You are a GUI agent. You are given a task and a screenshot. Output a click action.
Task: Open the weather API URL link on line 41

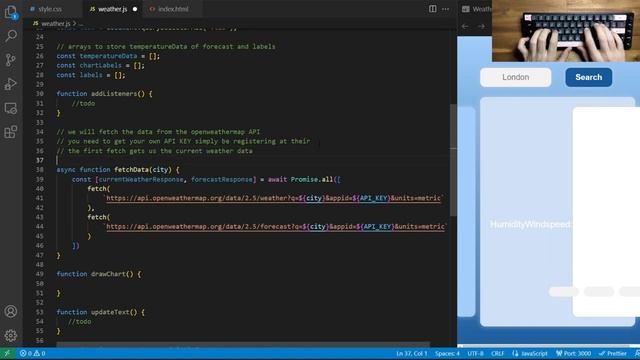[x=273, y=198]
